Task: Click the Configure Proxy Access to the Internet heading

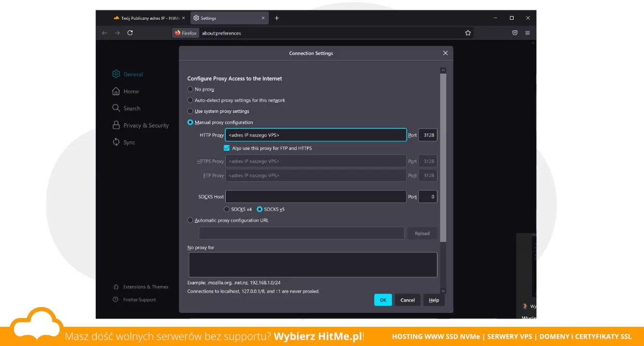Action: (x=235, y=79)
